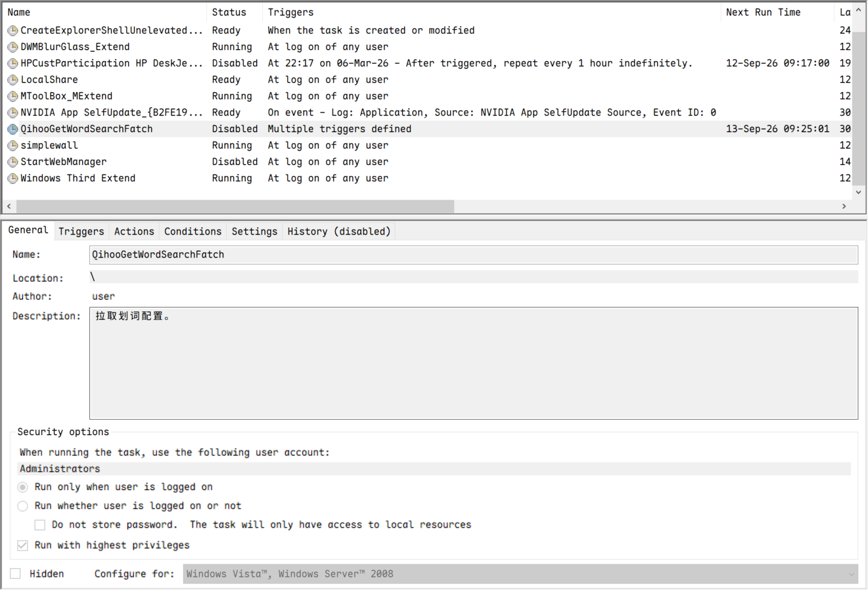Toggle 'Run with highest privileges' checkbox
The height and width of the screenshot is (590, 868).
pos(23,545)
